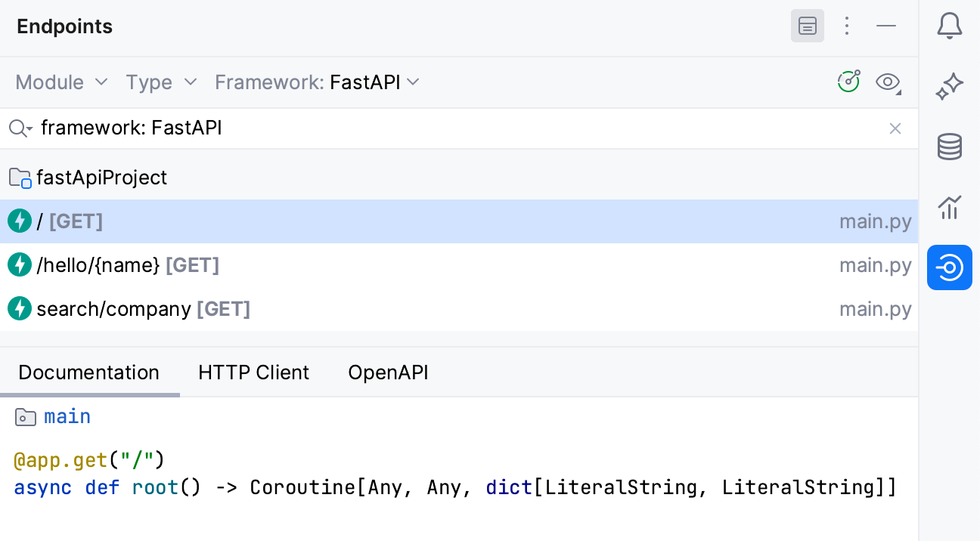
Task: Follow the main module link
Action: 67,417
